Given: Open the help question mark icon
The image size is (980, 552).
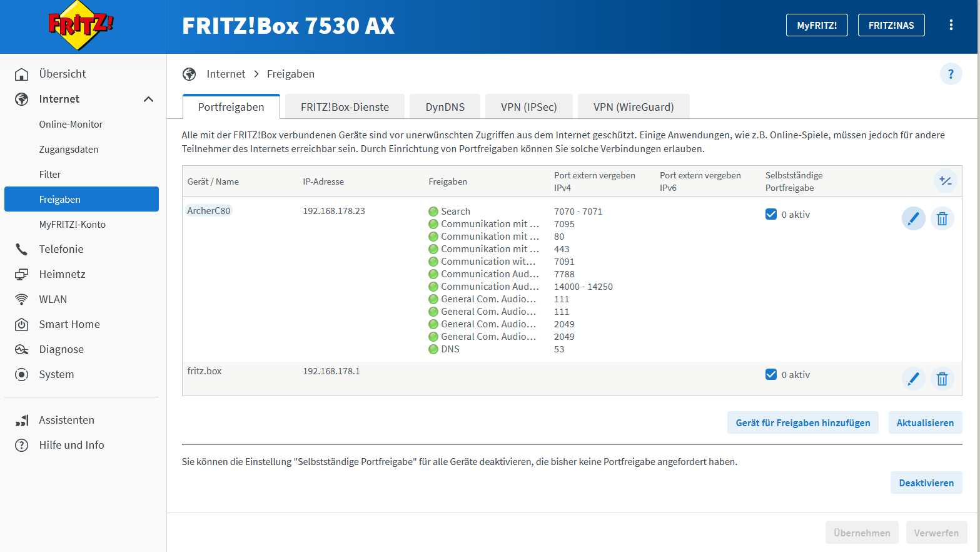Looking at the screenshot, I should 951,74.
